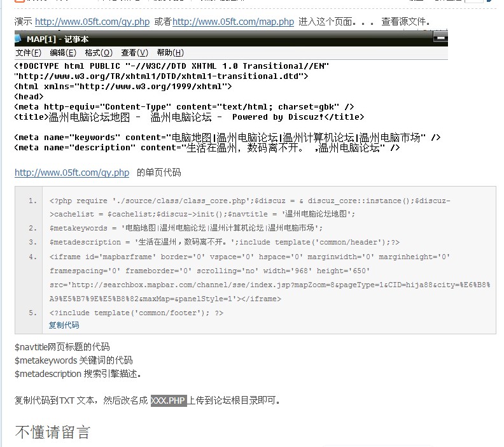Click the 的单页代码 label text

(159, 173)
